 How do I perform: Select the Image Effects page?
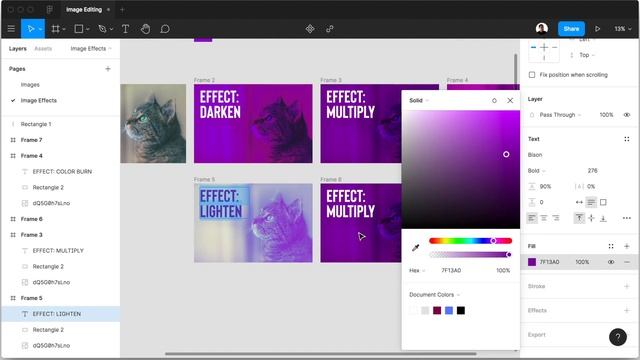pos(39,100)
